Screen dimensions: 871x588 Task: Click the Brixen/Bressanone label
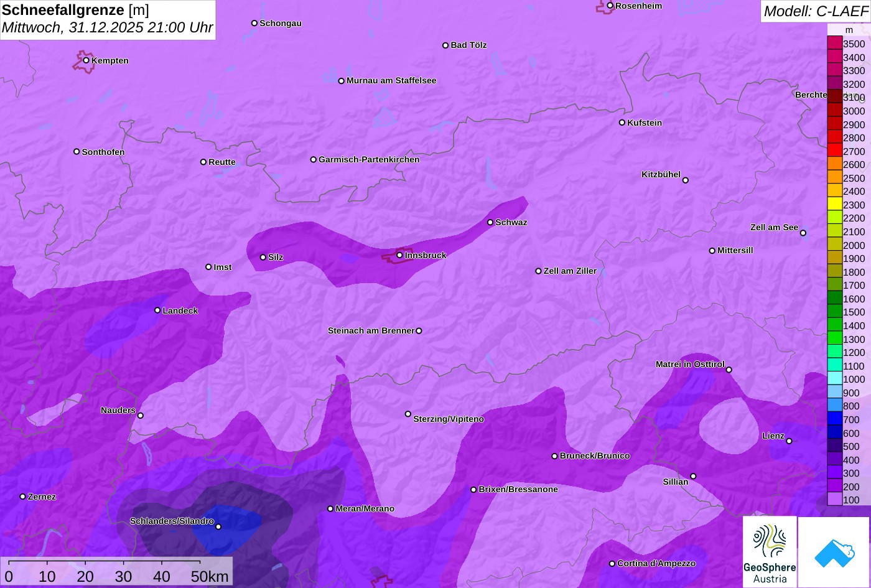coord(518,489)
